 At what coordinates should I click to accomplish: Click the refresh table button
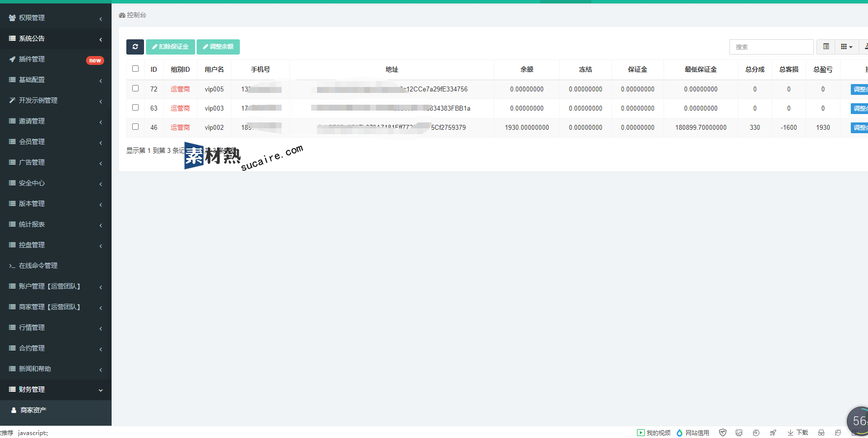pos(135,47)
